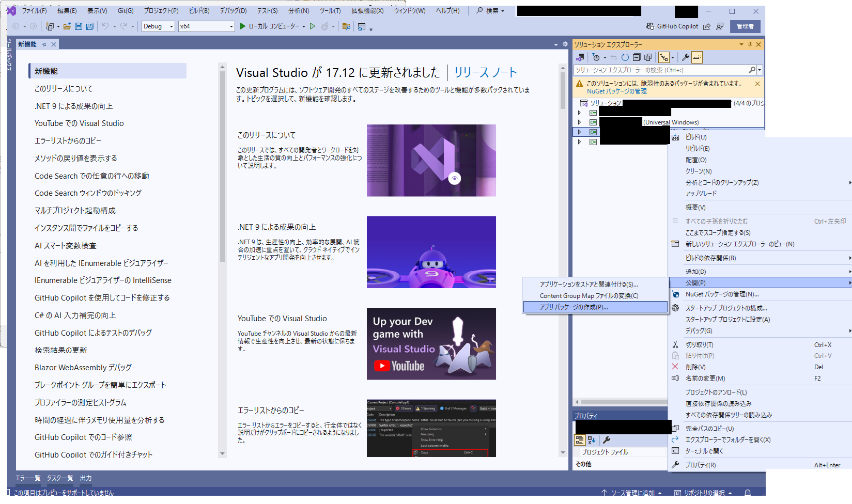This screenshot has width=852, height=504.
Task: Click the Find in Files folder icon
Action: pyautogui.click(x=346, y=26)
